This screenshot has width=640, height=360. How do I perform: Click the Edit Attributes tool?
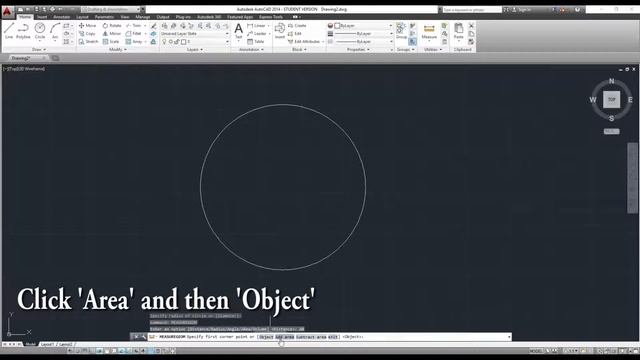(x=304, y=42)
